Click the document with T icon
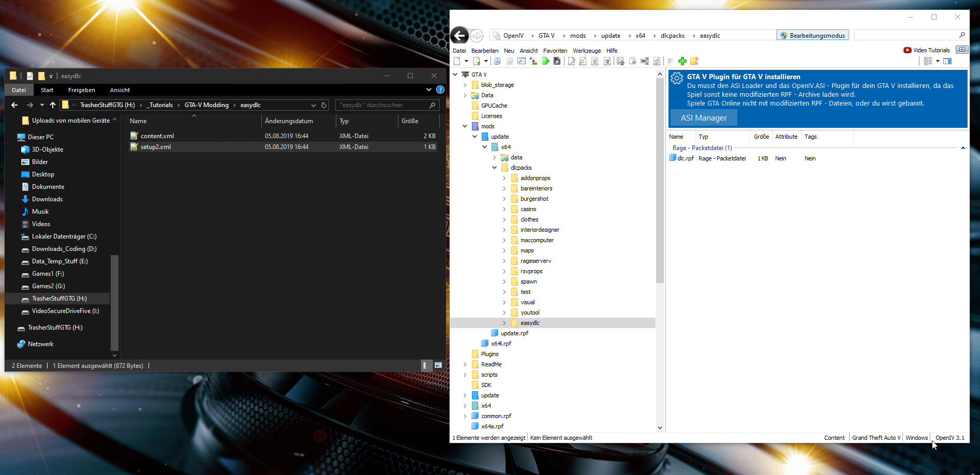 pos(607,61)
